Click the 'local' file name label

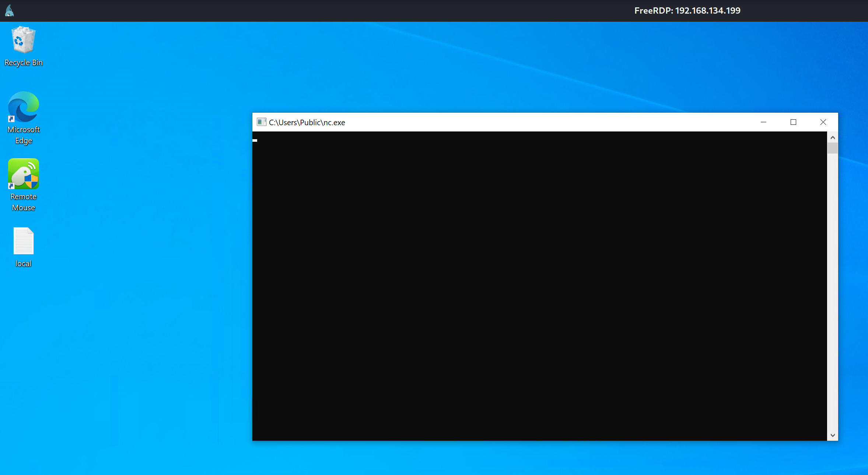(23, 264)
